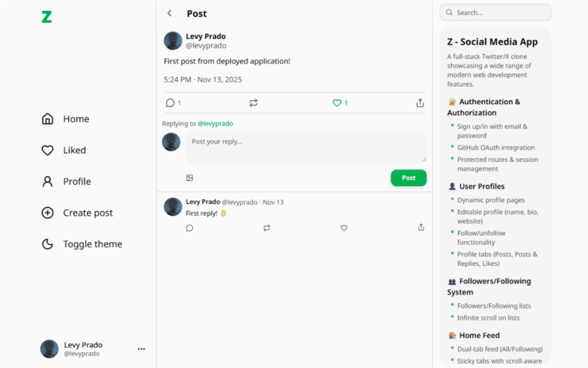Select the Post tab header

click(196, 13)
